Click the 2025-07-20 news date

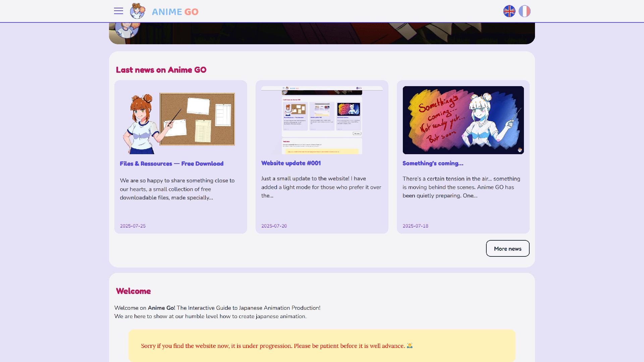tap(274, 226)
